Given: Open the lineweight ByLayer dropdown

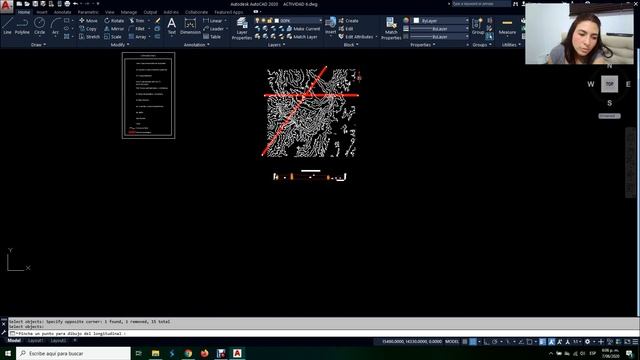Looking at the screenshot, I should [x=440, y=29].
